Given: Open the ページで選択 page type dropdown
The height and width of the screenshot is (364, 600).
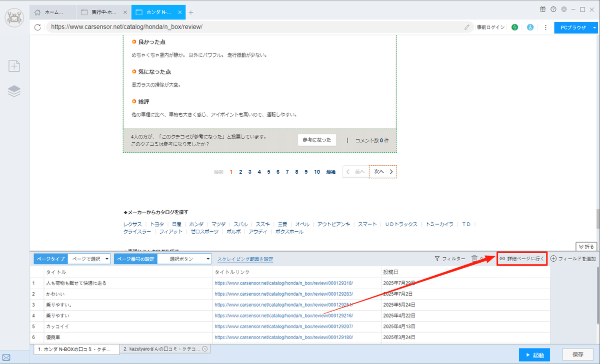Looking at the screenshot, I should 89,259.
